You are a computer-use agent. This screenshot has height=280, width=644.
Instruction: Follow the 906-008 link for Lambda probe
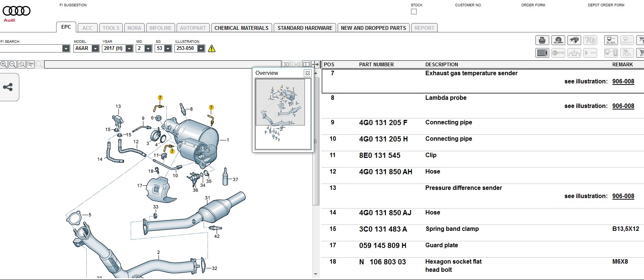coord(623,106)
